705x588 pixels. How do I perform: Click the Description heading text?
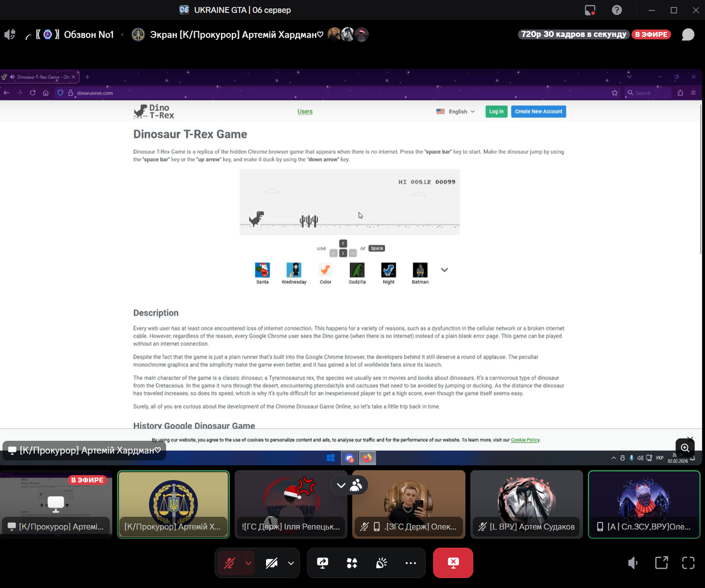coord(156,312)
